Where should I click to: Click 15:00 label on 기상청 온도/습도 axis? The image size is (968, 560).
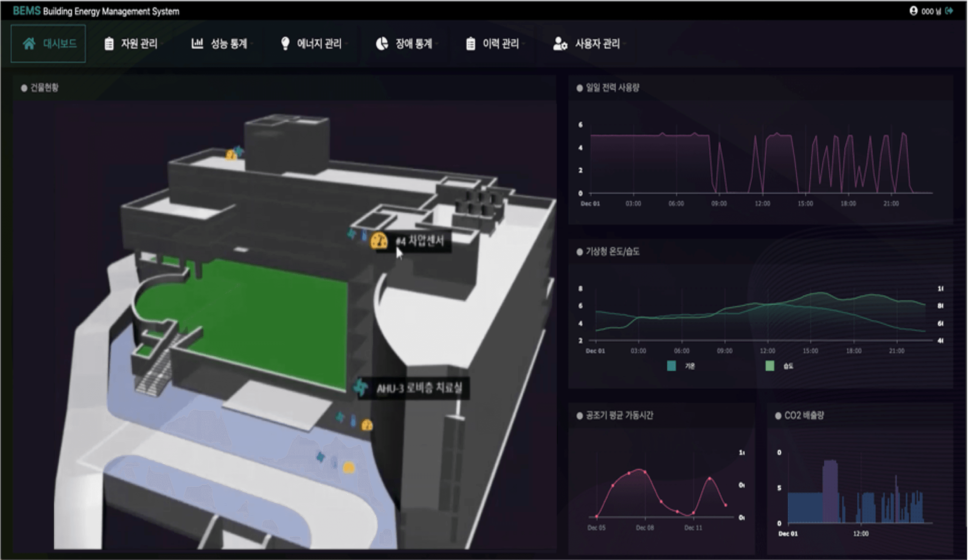click(810, 351)
